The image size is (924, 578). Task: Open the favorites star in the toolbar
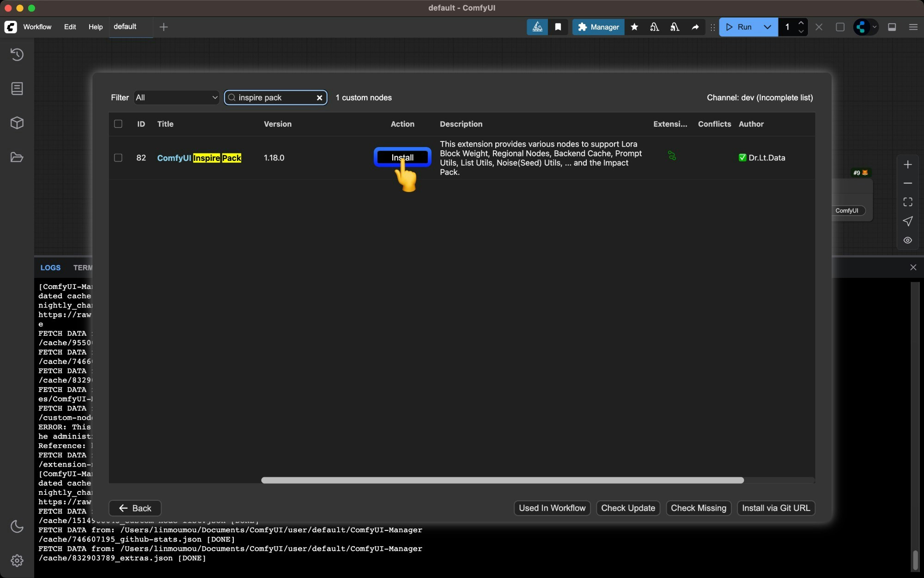[x=634, y=27]
